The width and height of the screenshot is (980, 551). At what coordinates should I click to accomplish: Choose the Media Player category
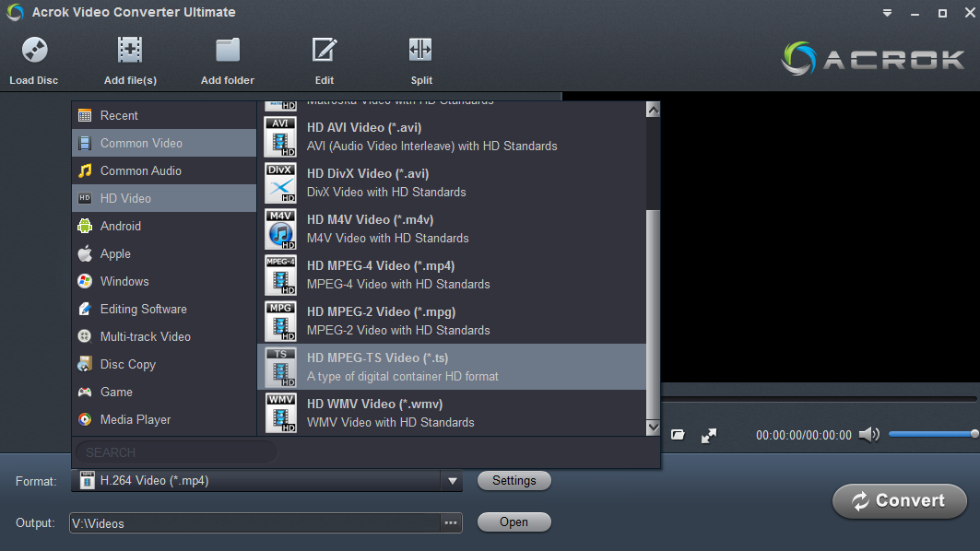164,420
